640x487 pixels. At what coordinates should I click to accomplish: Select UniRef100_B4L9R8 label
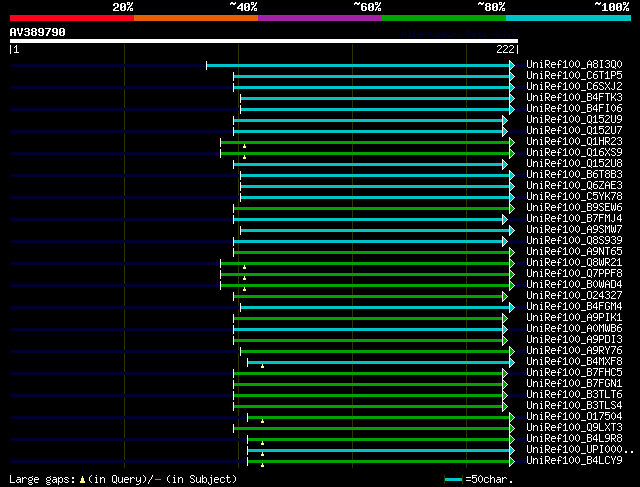(574, 439)
